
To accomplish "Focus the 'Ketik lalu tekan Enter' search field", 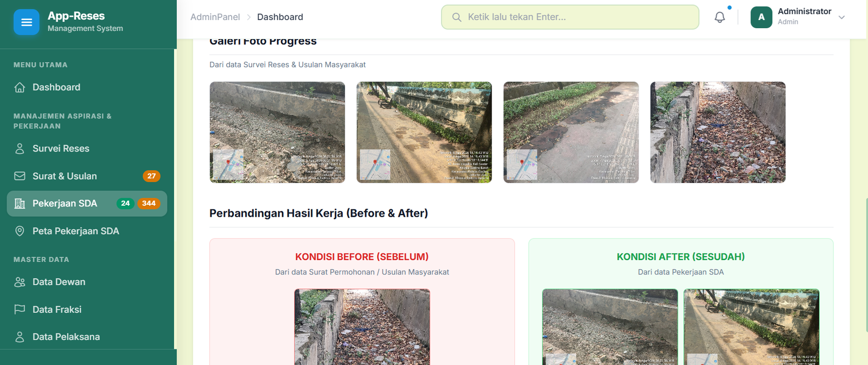I will tap(570, 17).
